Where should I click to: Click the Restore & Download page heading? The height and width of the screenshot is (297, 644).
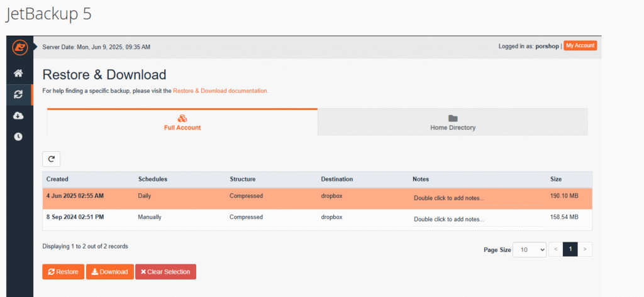coord(104,75)
